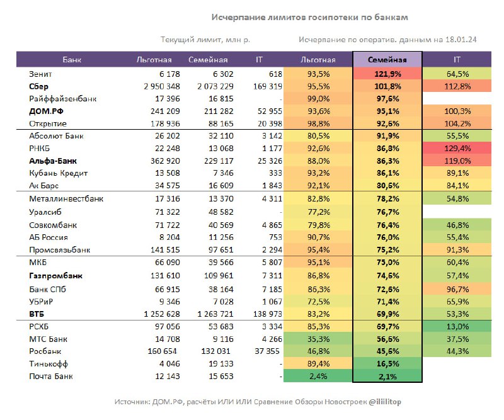Select РСХБ IT cell 13,0%
Screen dimensions: 504x420
[457, 326]
